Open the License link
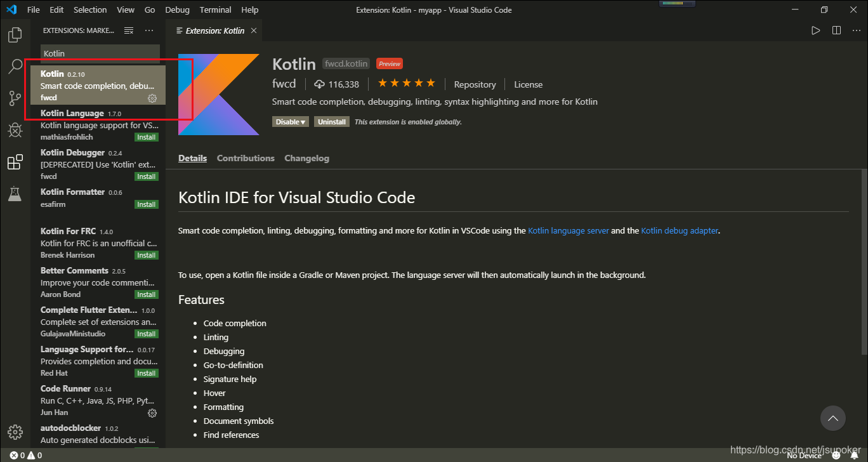Screen dimensions: 868x462 528,84
